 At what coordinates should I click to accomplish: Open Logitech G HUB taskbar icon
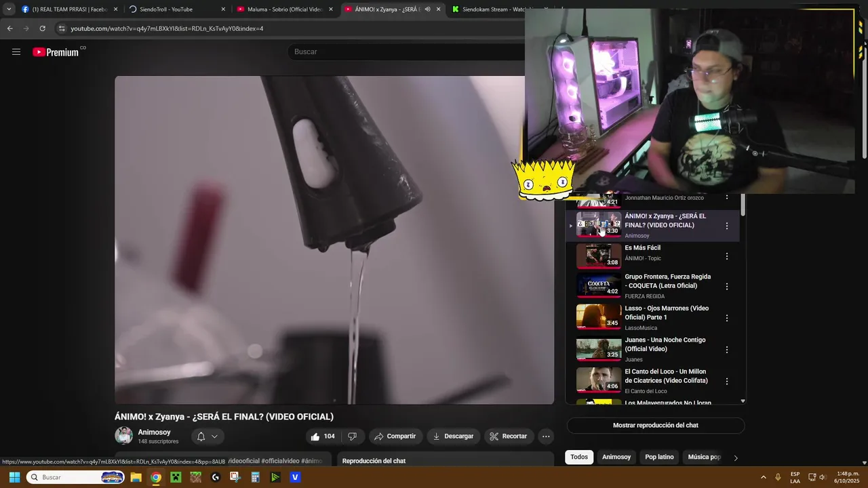point(216,477)
